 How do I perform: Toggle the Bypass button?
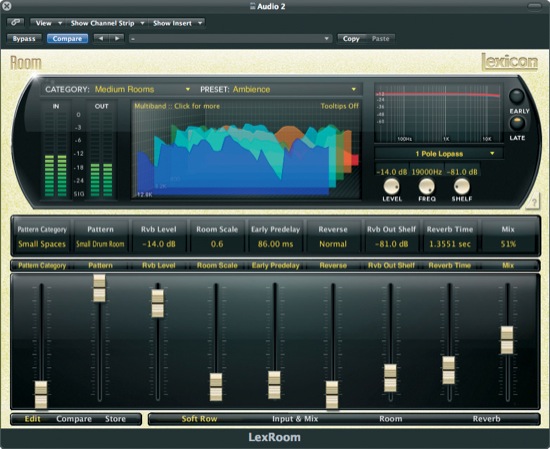(x=24, y=39)
